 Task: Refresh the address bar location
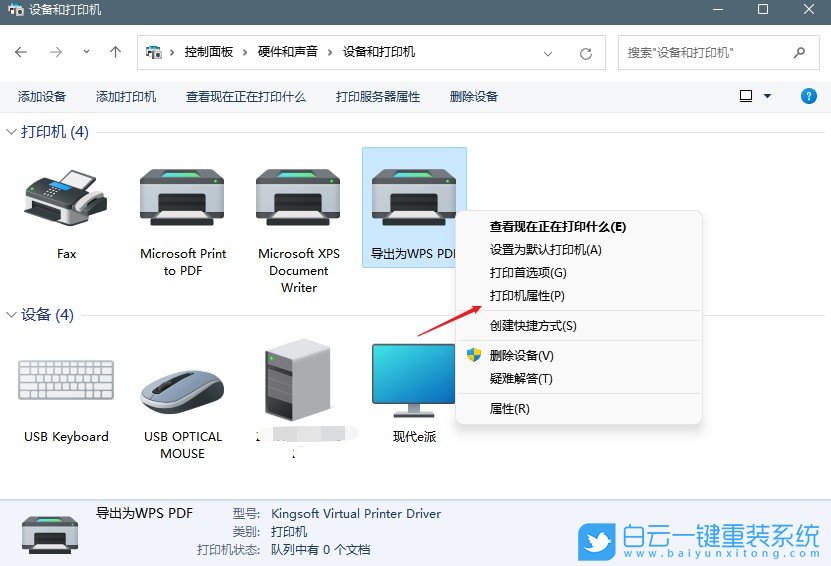586,53
